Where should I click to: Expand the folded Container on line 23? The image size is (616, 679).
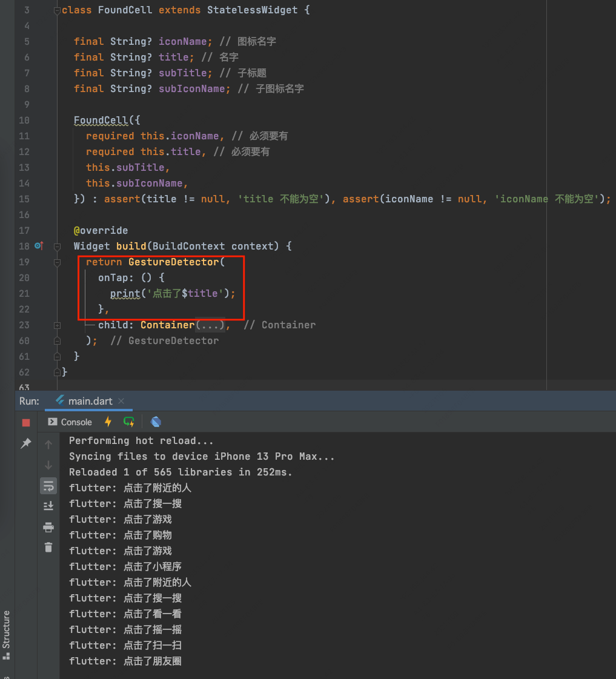tap(57, 325)
